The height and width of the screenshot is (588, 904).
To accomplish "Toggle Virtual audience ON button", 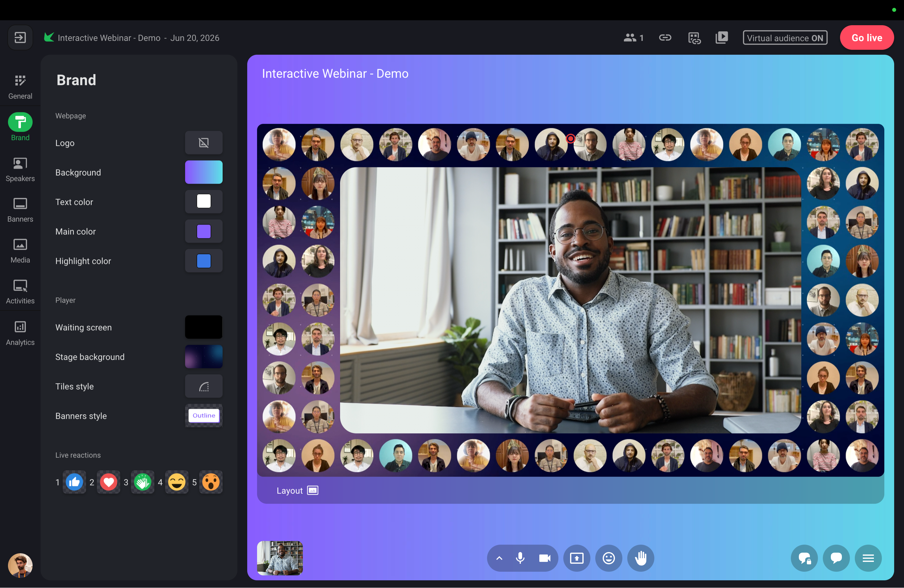I will point(785,38).
